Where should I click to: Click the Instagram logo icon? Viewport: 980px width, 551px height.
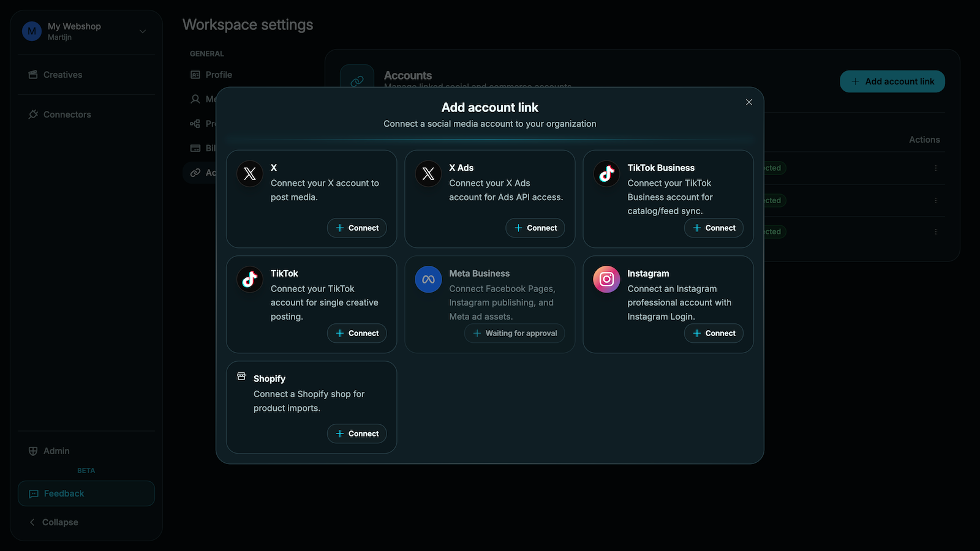coord(606,279)
